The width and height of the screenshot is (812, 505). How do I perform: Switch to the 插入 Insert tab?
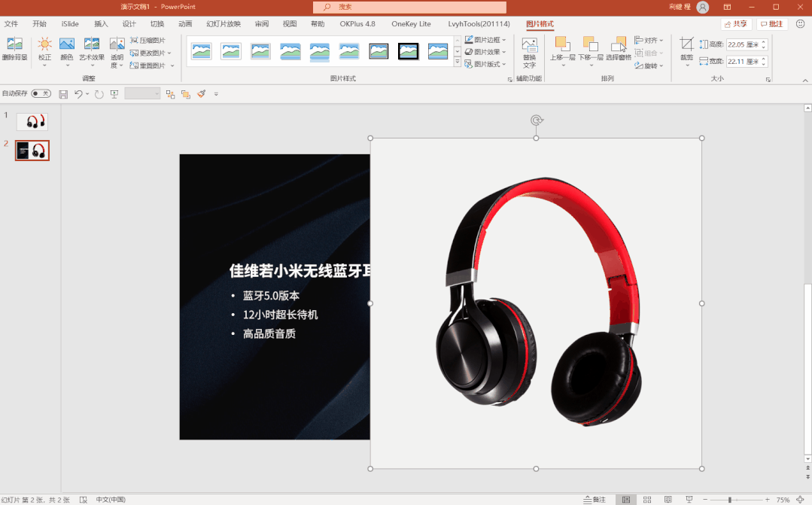(101, 24)
